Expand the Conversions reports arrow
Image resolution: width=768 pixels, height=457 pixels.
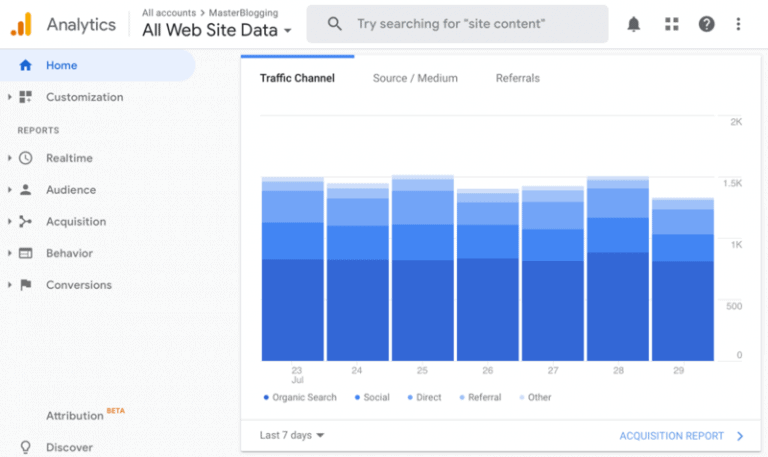pos(9,285)
